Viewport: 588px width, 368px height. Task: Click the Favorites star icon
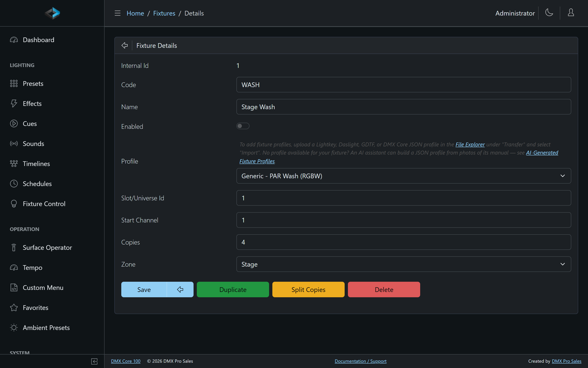[x=14, y=308]
